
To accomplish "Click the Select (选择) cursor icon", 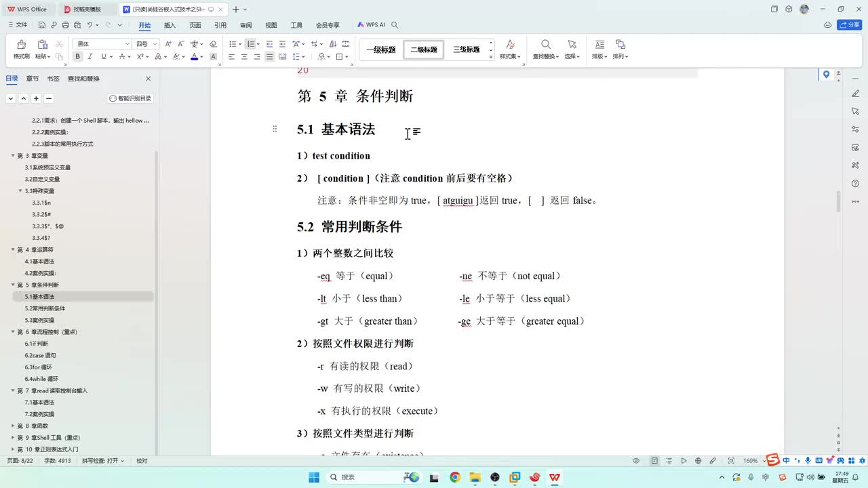I will [x=572, y=44].
